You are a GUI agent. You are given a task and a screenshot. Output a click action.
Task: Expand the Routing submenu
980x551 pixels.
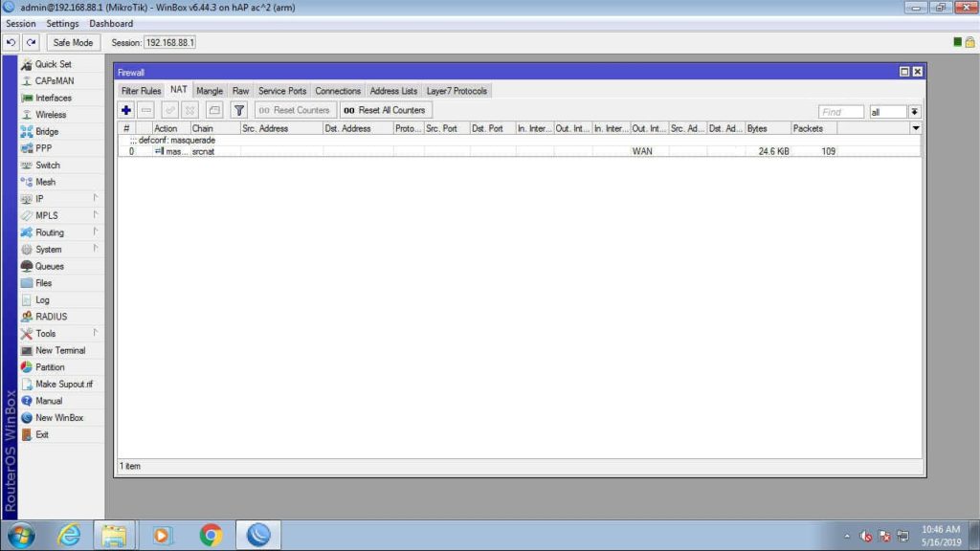pos(61,232)
